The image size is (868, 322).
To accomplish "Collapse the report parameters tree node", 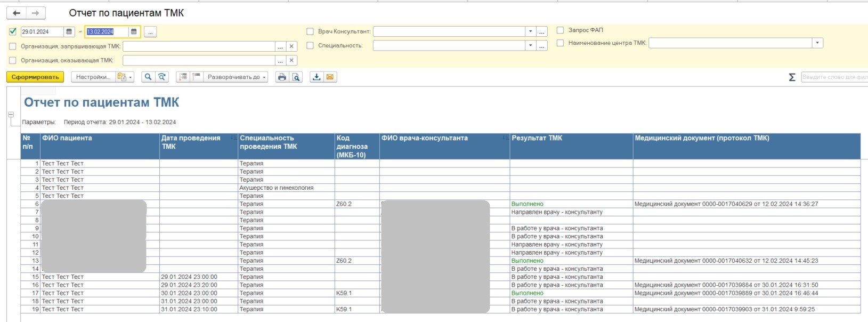I will coord(11,115).
